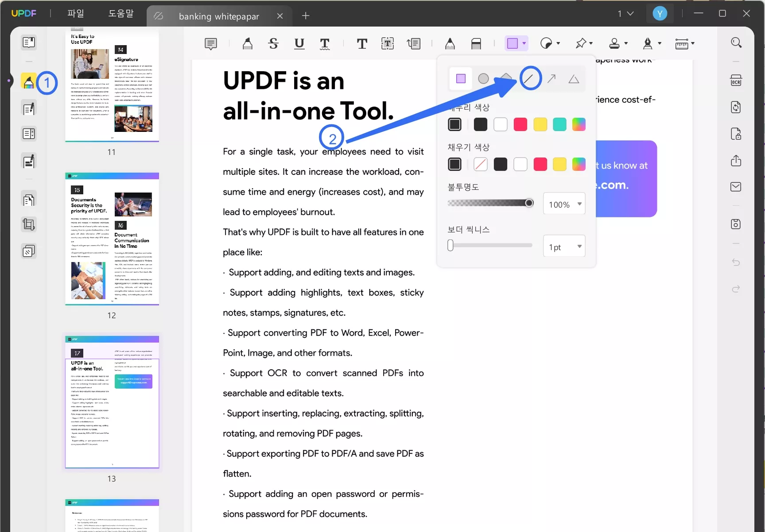Choose the line shape in popup
Viewport: 765px width, 532px height.
pyautogui.click(x=529, y=79)
